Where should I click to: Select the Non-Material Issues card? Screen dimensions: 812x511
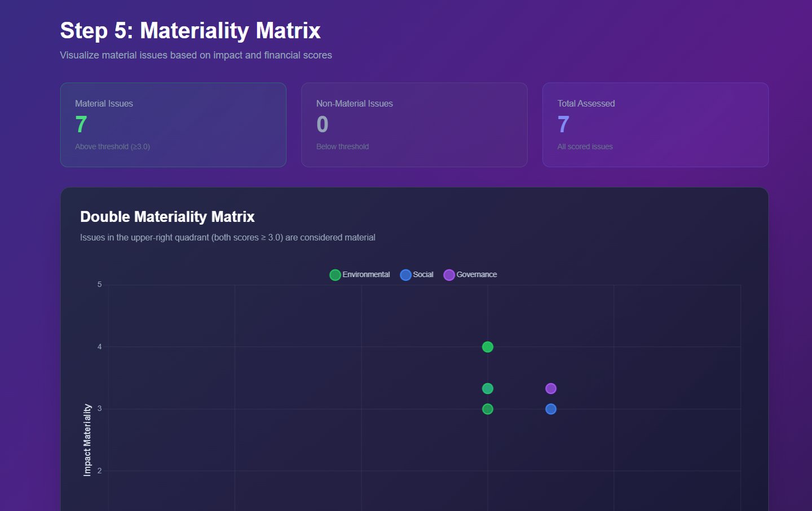click(414, 125)
